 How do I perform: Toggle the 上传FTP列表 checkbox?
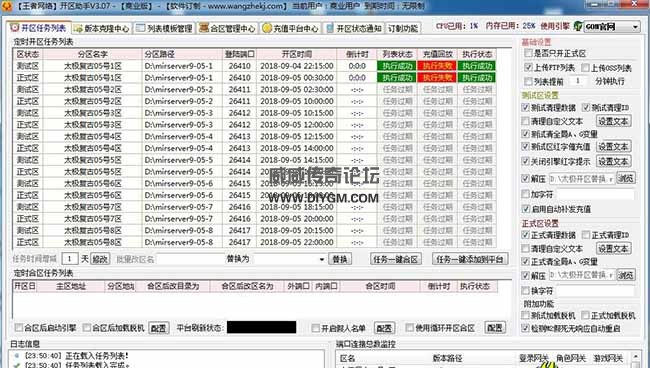pos(528,68)
